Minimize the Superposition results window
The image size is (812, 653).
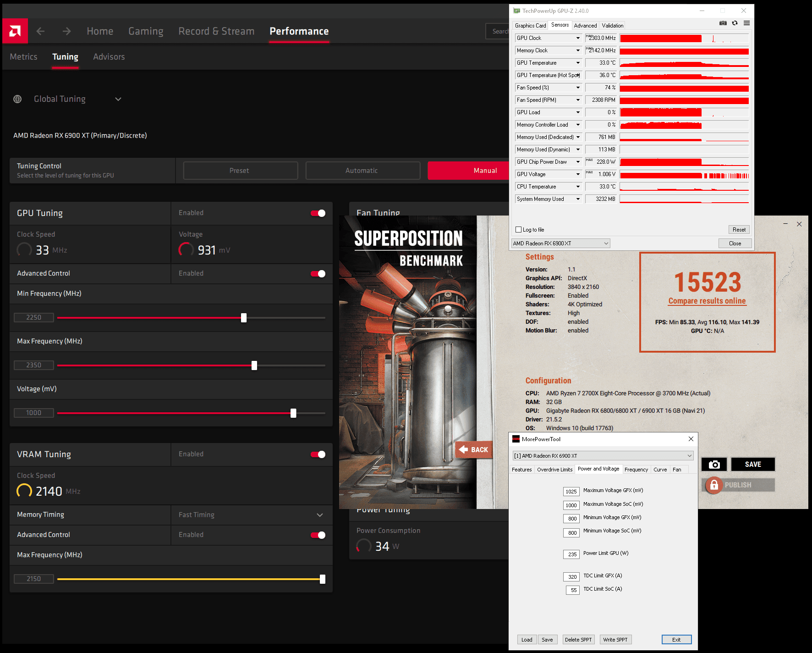pyautogui.click(x=785, y=224)
